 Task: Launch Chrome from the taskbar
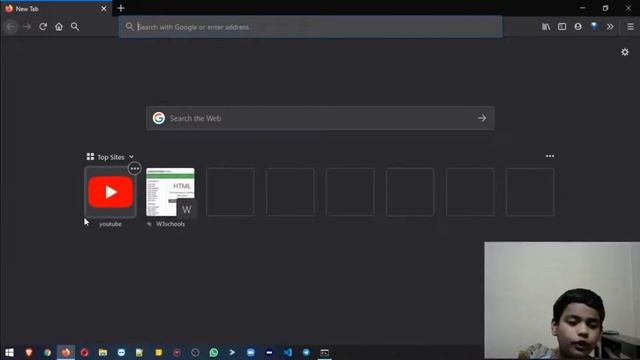(x=47, y=353)
